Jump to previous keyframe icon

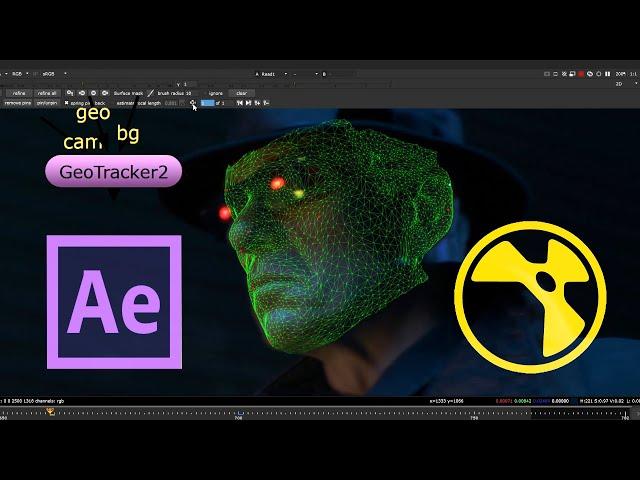(x=240, y=103)
